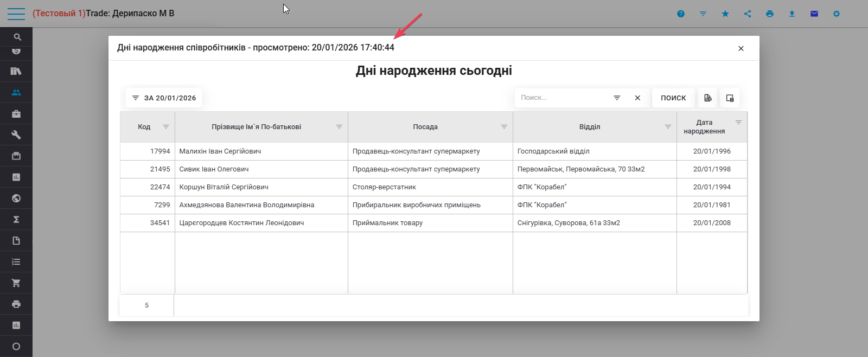Open the hamburger main menu

16,14
